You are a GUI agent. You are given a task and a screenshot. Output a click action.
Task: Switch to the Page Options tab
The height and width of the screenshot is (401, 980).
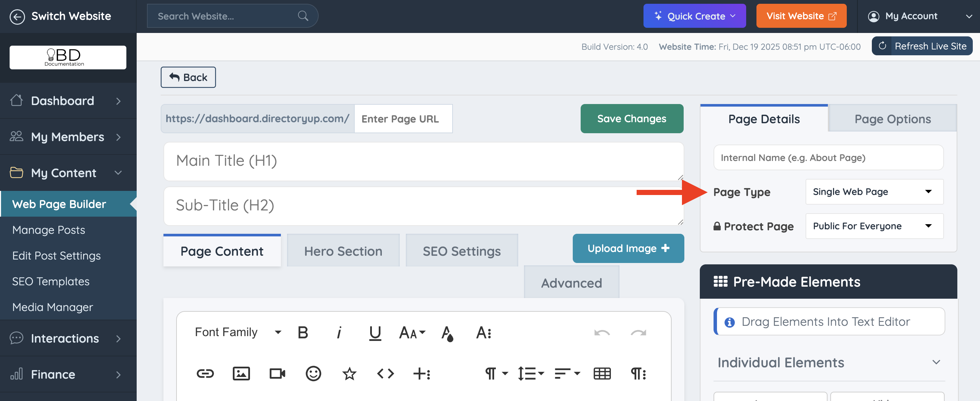tap(892, 119)
